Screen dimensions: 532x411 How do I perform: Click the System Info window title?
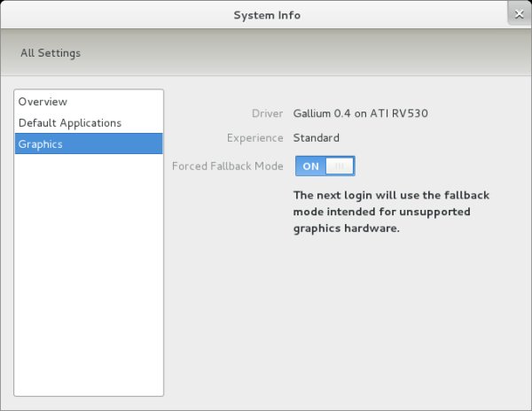(265, 15)
